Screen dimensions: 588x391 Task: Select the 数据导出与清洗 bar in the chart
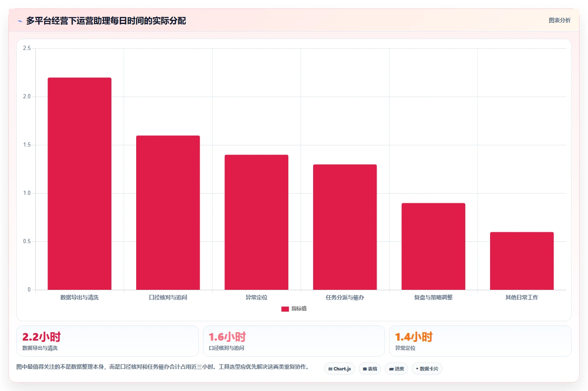click(79, 184)
